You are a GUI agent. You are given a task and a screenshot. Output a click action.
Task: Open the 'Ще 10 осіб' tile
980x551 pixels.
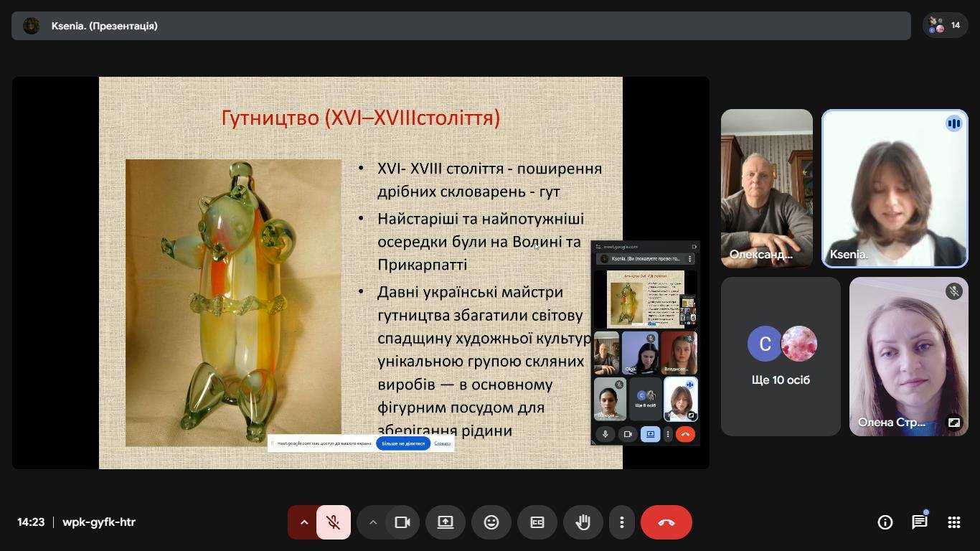[x=781, y=357]
